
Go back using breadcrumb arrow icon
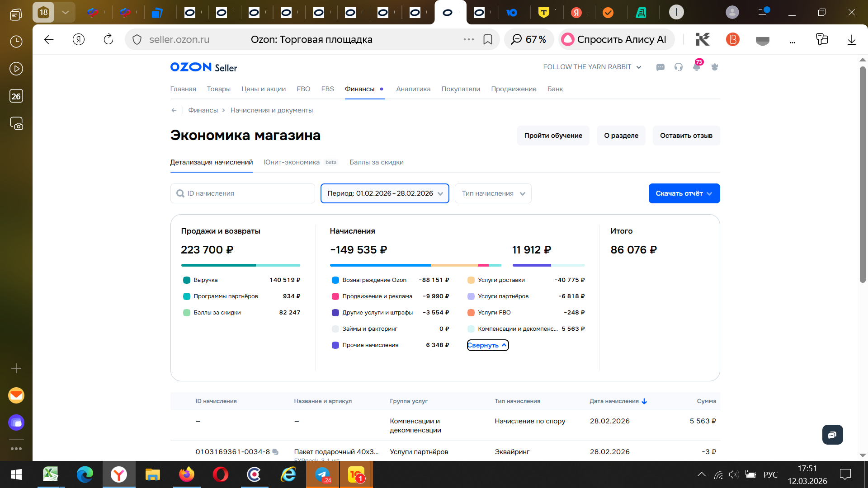click(174, 110)
